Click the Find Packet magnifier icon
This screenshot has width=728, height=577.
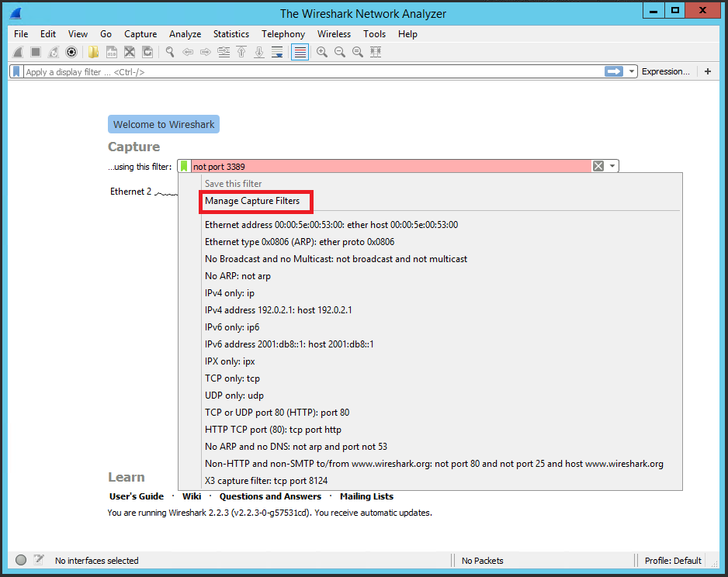point(169,52)
